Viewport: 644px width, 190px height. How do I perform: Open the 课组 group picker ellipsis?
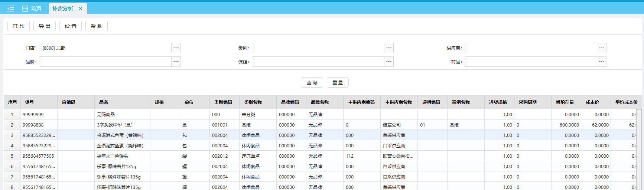tap(389, 62)
